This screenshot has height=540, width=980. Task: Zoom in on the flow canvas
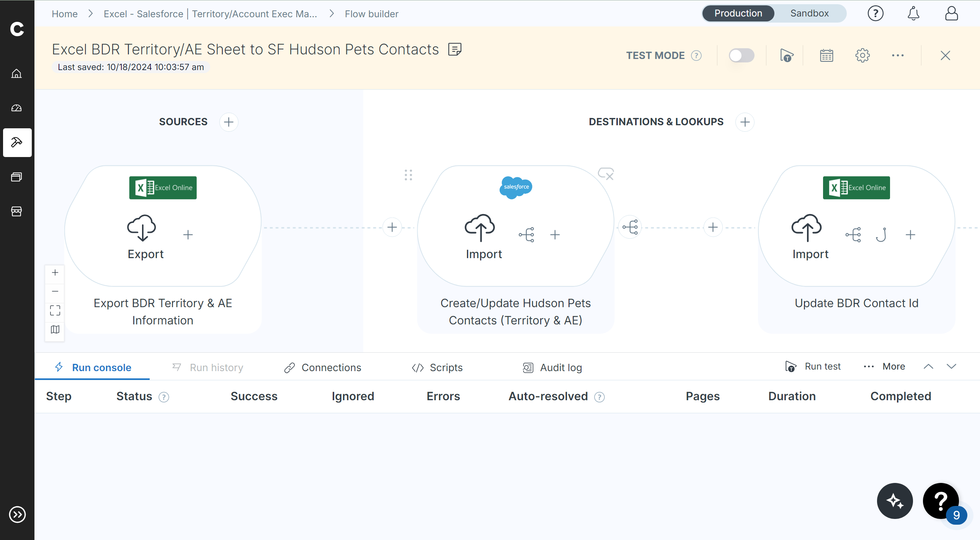[x=55, y=273]
